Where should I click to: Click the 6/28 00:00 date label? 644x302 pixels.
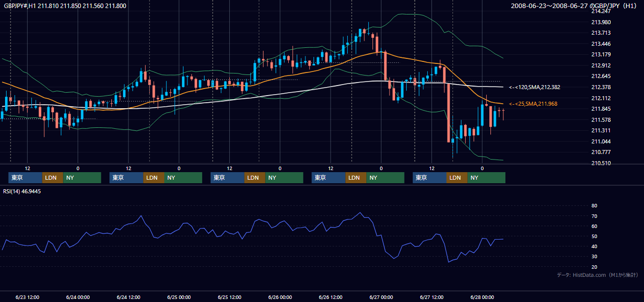point(482,297)
